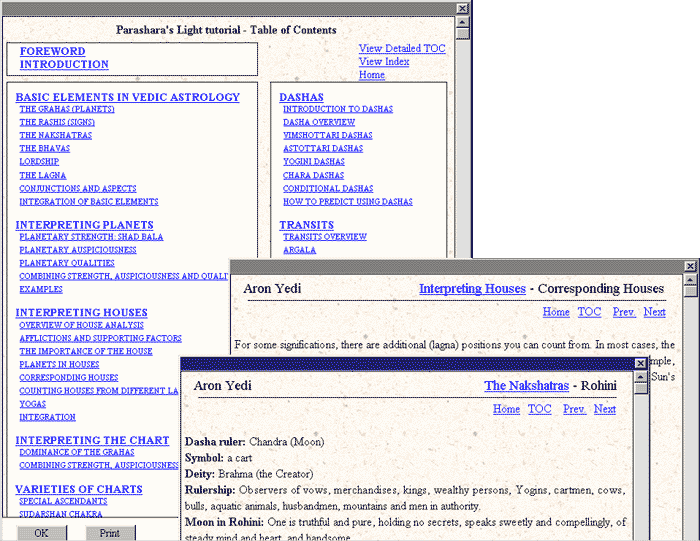Click scroll-up arrow in Table of Contents window
Viewport: 700px width, 541px height.
[x=462, y=22]
